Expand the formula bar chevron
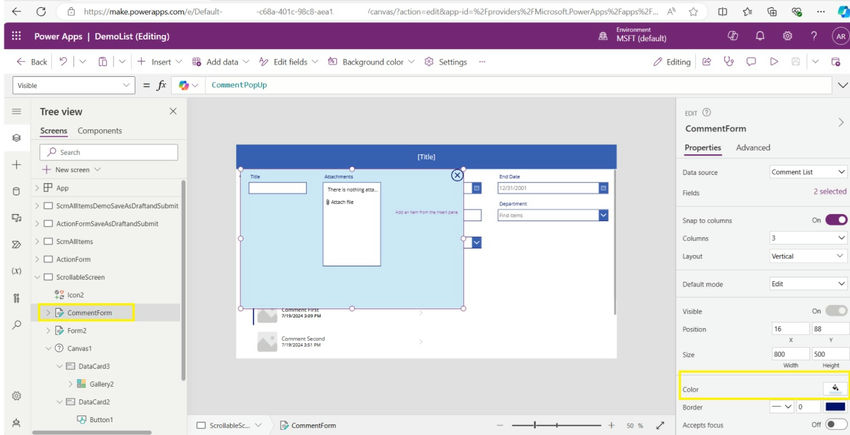This screenshot has height=435, width=850. [x=842, y=85]
